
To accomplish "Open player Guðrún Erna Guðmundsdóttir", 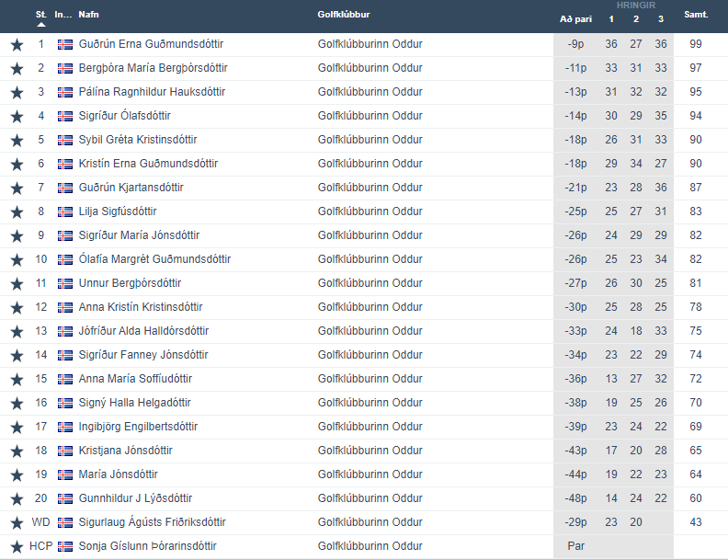I will coord(151,44).
